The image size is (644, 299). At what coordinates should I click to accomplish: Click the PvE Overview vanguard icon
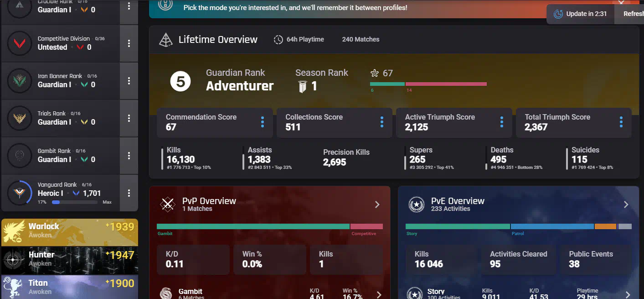coord(416,205)
